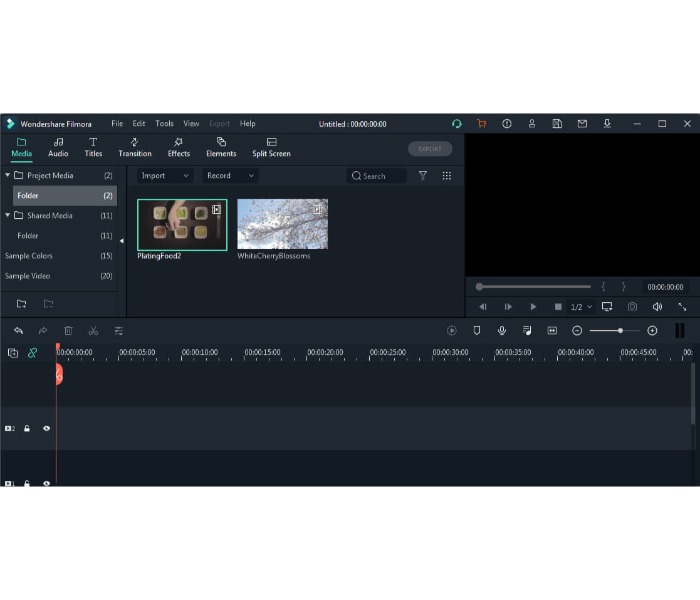
Task: Open the Split Screen tab
Action: point(271,148)
